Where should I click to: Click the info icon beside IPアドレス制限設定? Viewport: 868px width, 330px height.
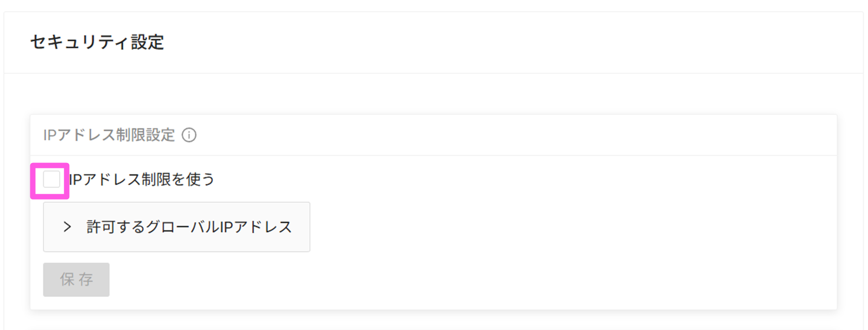pyautogui.click(x=189, y=135)
